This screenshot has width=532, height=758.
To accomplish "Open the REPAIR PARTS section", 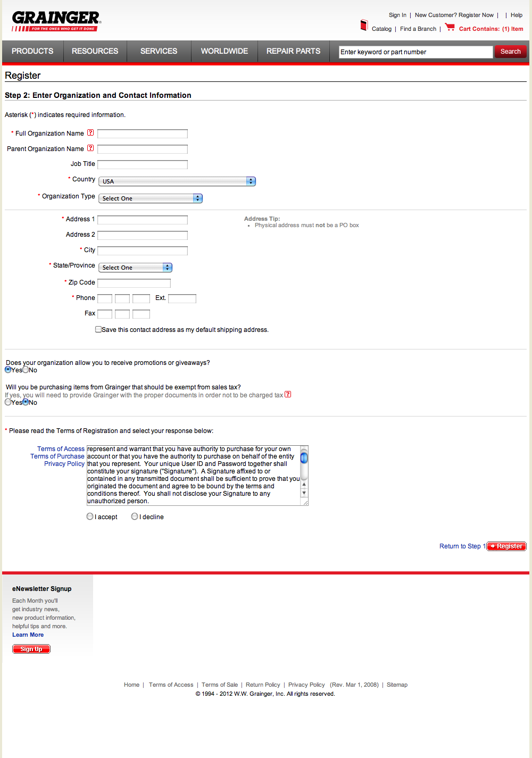I will pyautogui.click(x=293, y=51).
